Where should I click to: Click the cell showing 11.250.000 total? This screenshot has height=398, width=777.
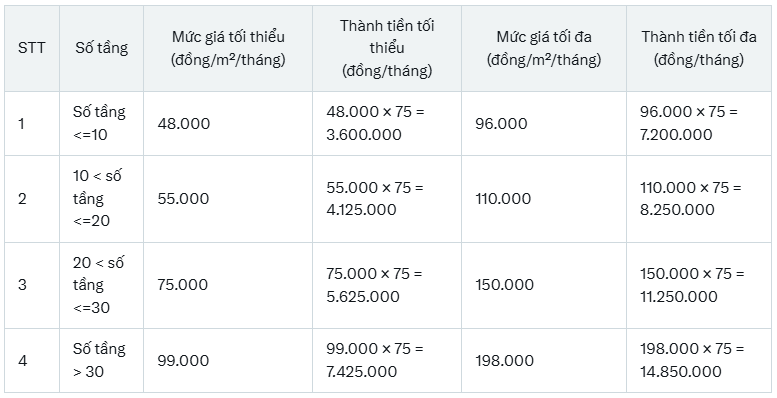699,285
